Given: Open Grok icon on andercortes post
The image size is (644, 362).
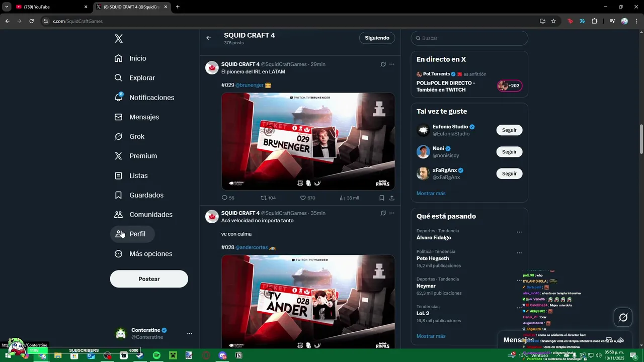Looking at the screenshot, I should click(x=383, y=213).
